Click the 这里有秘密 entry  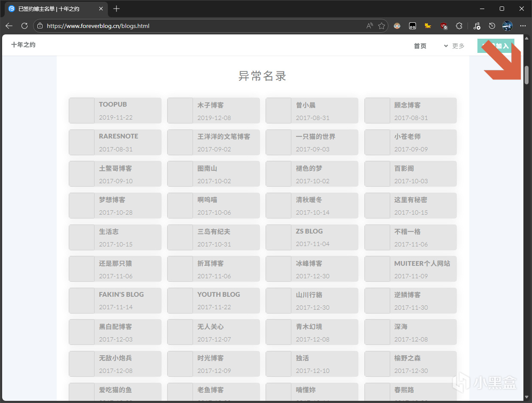pos(410,206)
